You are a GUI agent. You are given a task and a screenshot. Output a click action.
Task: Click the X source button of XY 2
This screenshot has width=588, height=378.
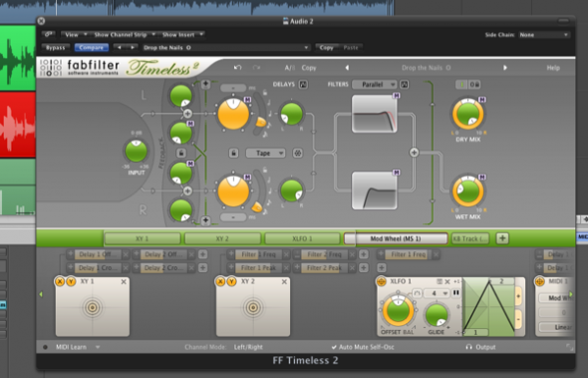220,281
